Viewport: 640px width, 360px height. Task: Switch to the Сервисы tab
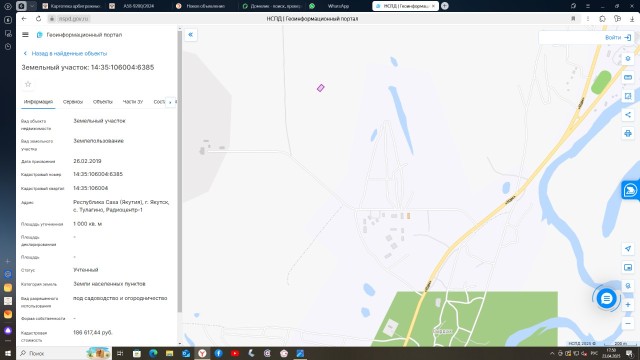tap(73, 102)
